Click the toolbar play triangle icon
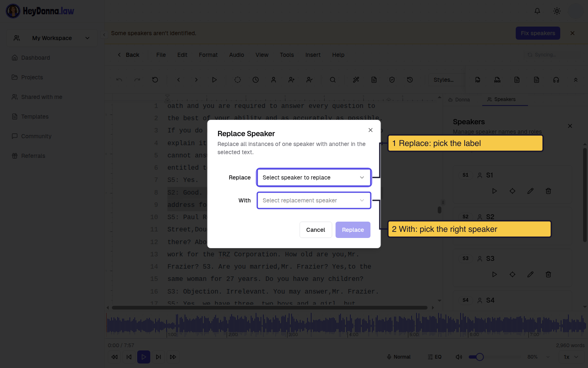The image size is (588, 368). (214, 80)
